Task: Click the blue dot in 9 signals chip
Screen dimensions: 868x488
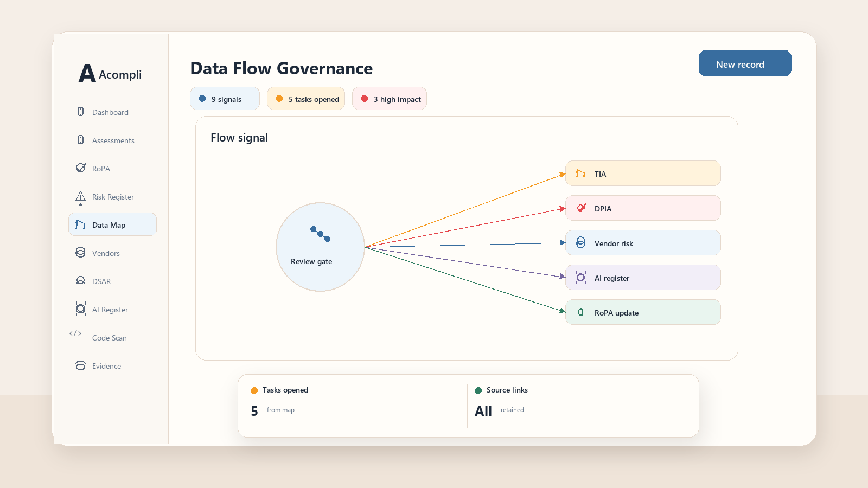Action: [x=202, y=99]
